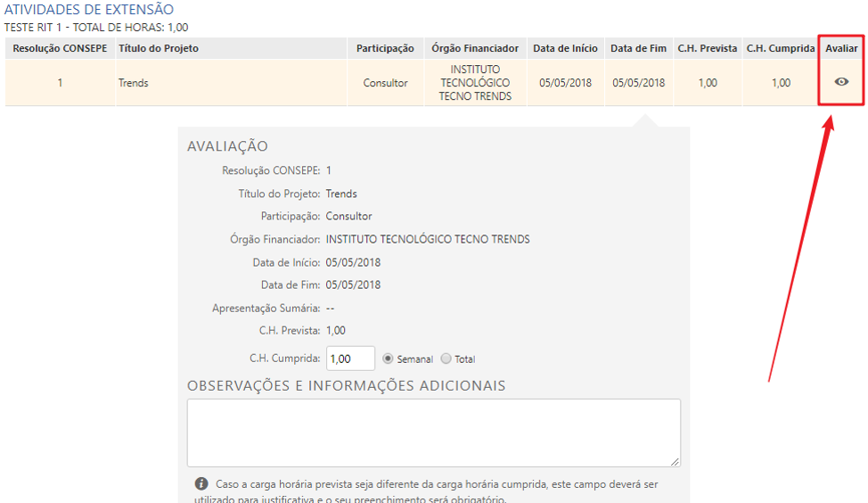The image size is (868, 503).
Task: Click the C.H. Cumprida column header in table
Action: [x=781, y=48]
